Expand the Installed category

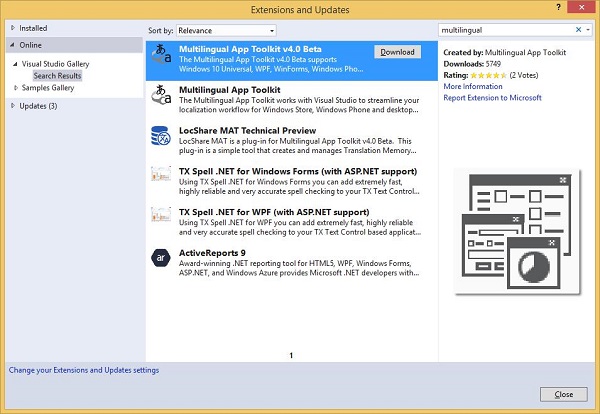[x=13, y=28]
